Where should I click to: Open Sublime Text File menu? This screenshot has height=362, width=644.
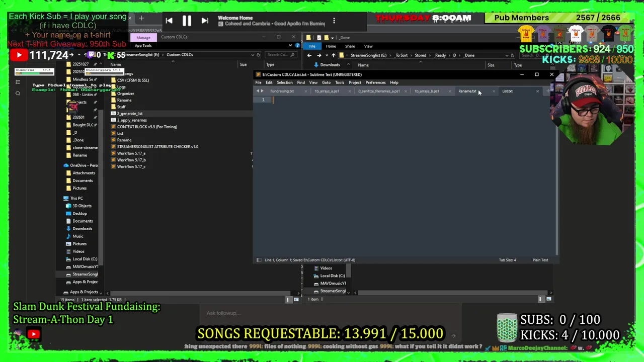[258, 82]
